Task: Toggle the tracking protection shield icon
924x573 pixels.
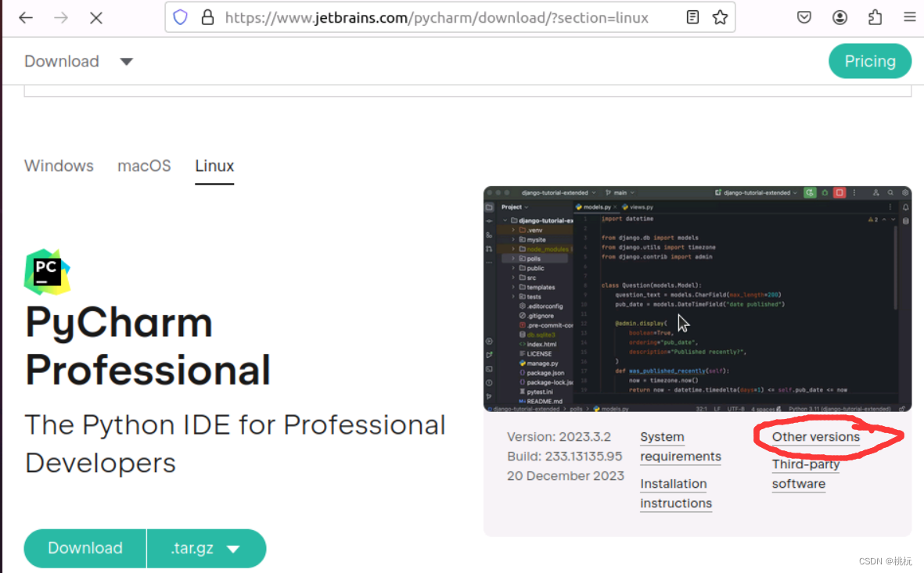Action: coord(180,16)
